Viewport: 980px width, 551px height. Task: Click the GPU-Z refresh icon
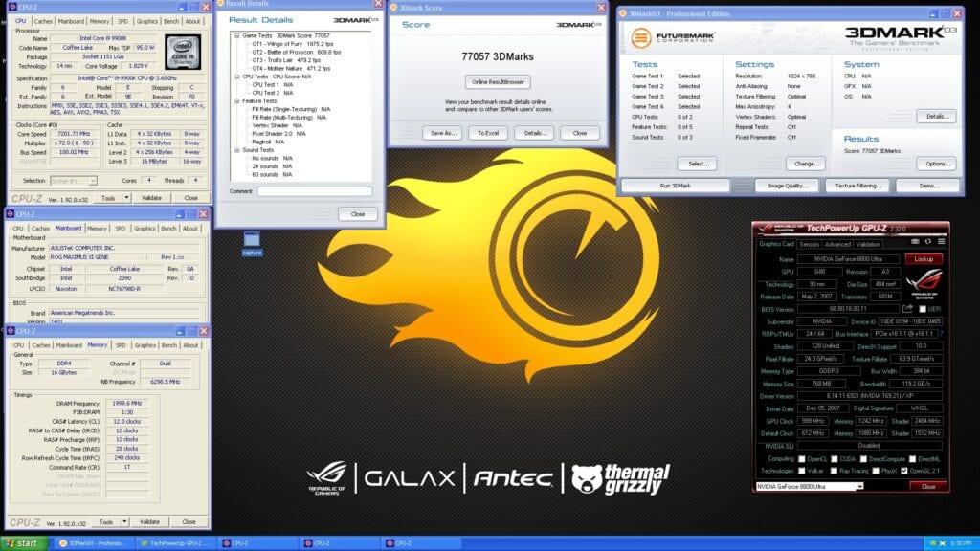tap(928, 242)
